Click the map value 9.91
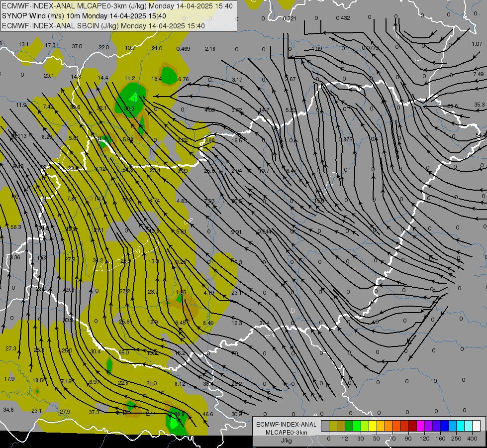This screenshot has width=487, height=448. 236,232
